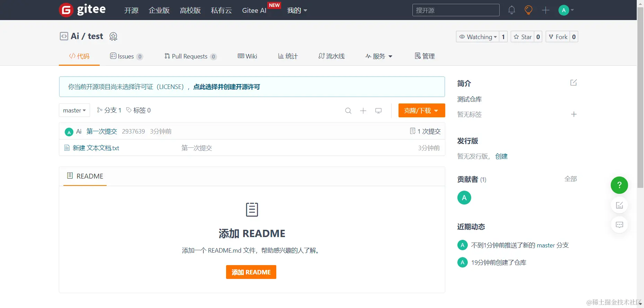Click 创建 to create a release
Image resolution: width=644 pixels, height=308 pixels.
[501, 156]
